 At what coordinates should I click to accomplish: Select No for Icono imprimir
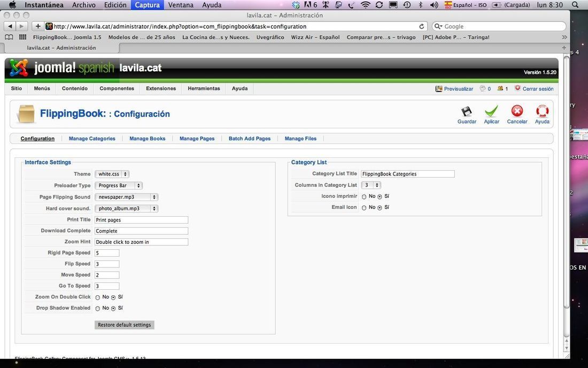click(363, 196)
